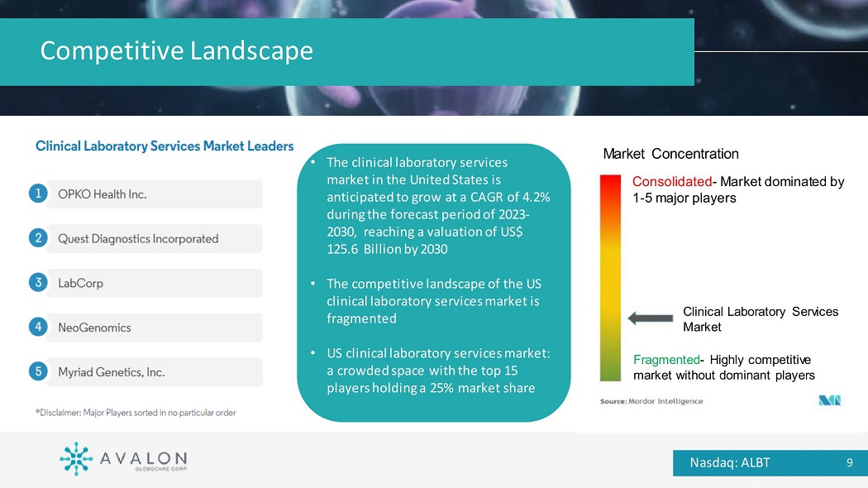
Task: Select the LabCorp list entry
Action: click(154, 283)
